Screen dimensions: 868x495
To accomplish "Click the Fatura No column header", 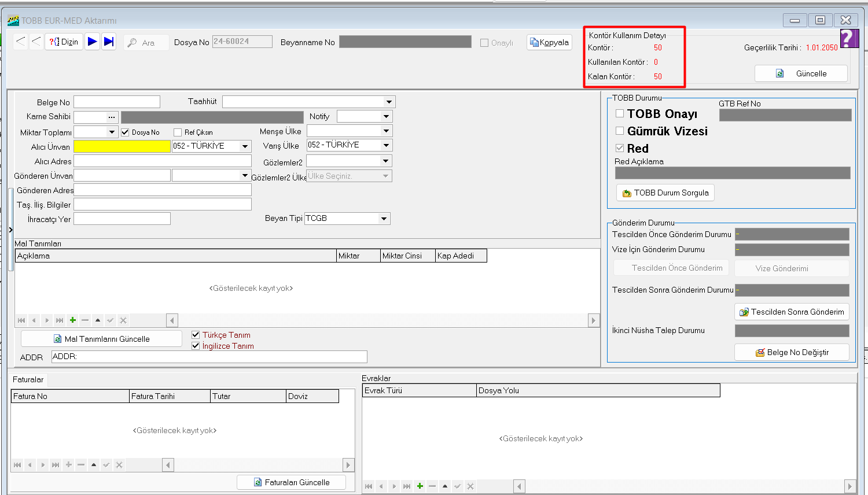I will [70, 396].
